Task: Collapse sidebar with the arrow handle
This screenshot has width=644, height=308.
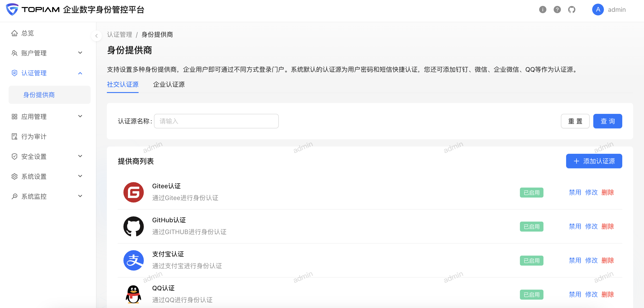Action: click(96, 36)
